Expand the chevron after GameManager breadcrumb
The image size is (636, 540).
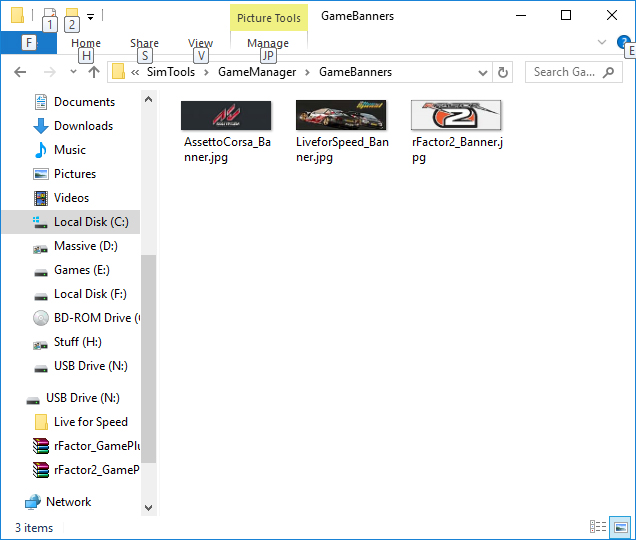307,72
